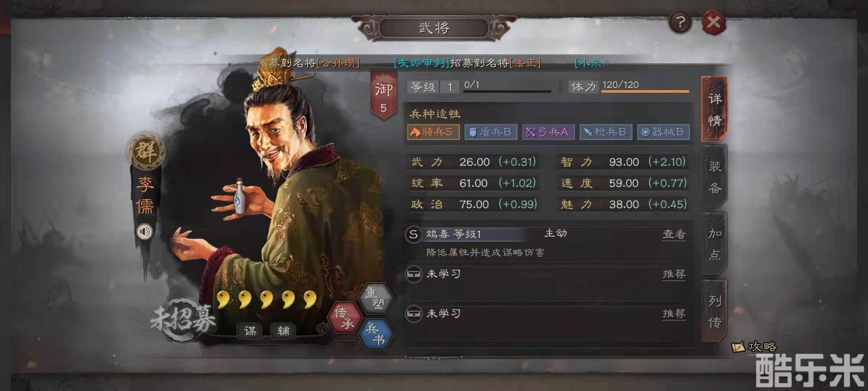Switch to the 装备 tab
The width and height of the screenshot is (868, 391).
(x=715, y=177)
